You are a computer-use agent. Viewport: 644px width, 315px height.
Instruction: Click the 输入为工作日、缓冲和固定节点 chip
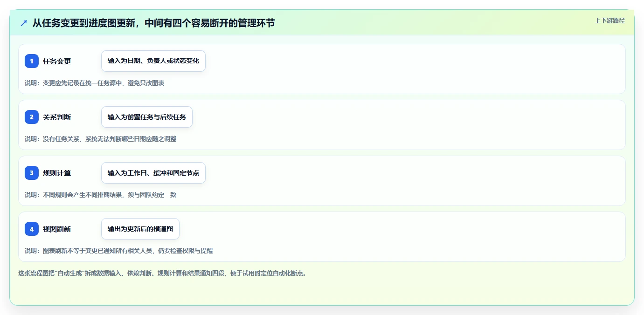pos(153,173)
